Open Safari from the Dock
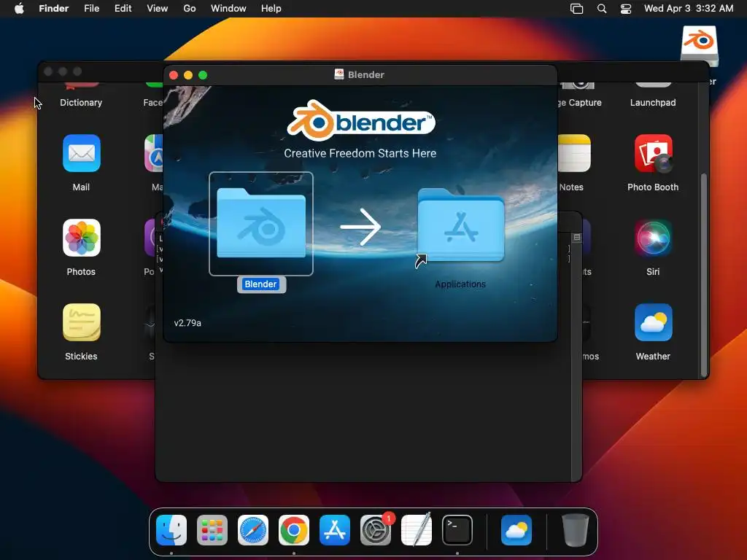The image size is (747, 560). [253, 530]
